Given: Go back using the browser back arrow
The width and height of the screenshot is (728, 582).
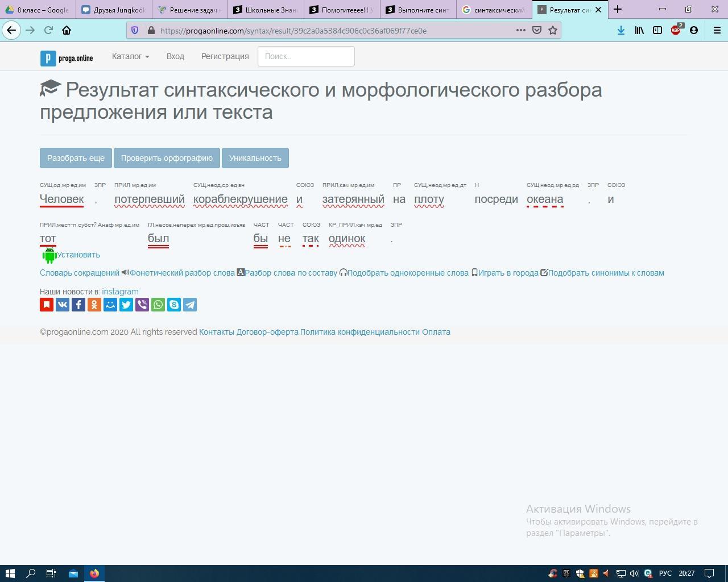Looking at the screenshot, I should (11, 30).
